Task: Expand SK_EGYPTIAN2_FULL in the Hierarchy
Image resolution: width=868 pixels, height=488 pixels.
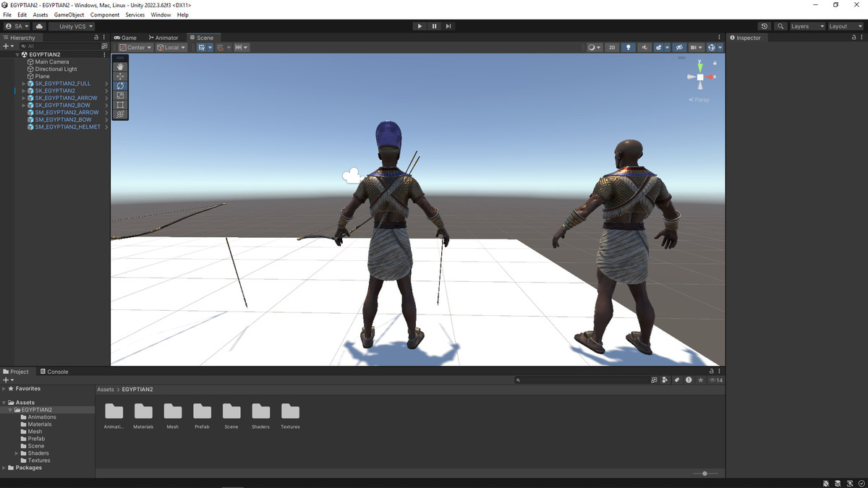Action: pos(24,84)
